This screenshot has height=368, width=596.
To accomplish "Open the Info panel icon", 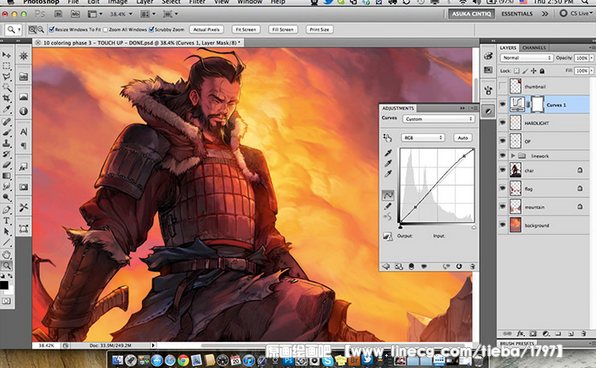I will (24, 111).
